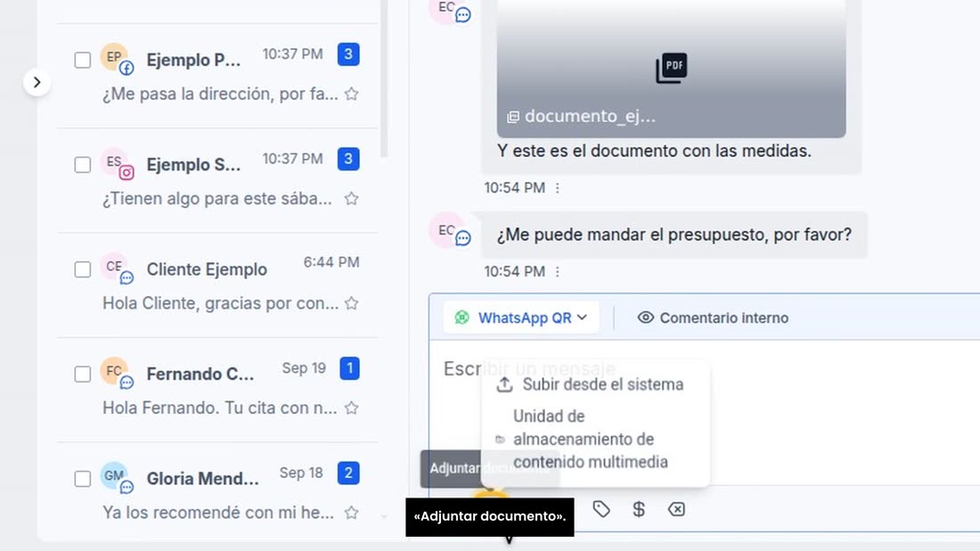Star the Fernando C... conversation
Viewport: 980px width, 551px height.
click(x=352, y=407)
